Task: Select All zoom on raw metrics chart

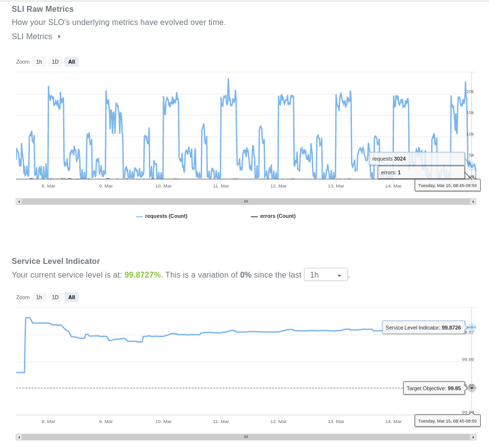Action: click(x=71, y=62)
